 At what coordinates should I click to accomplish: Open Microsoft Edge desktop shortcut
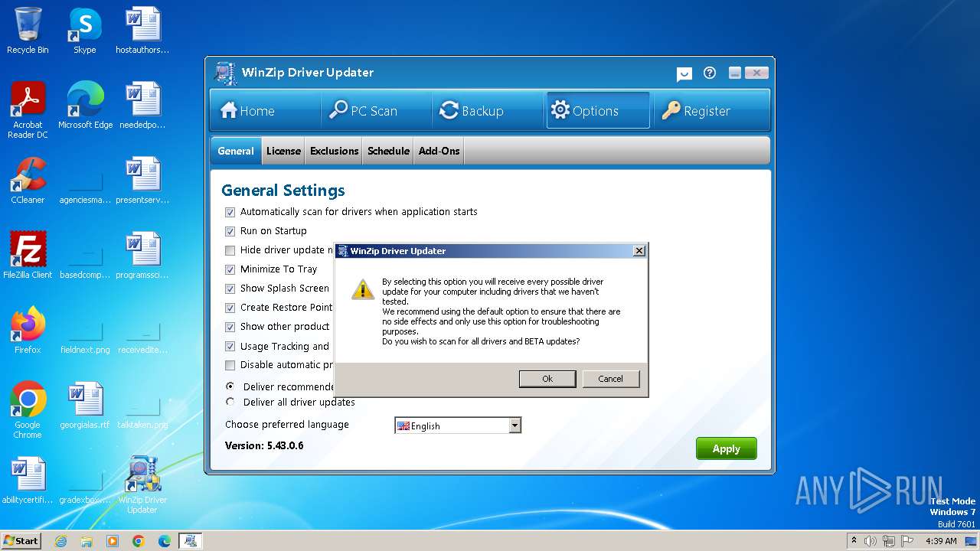click(x=85, y=105)
